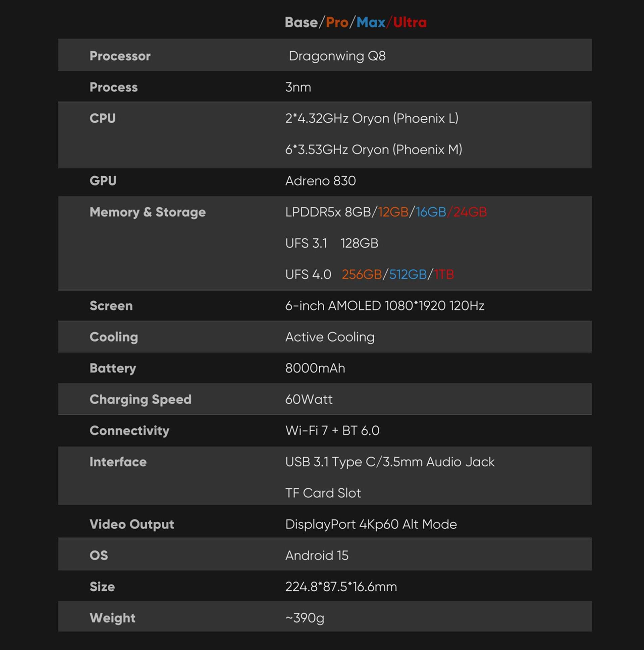The width and height of the screenshot is (644, 650).
Task: Click the Video Output row label
Action: (131, 525)
